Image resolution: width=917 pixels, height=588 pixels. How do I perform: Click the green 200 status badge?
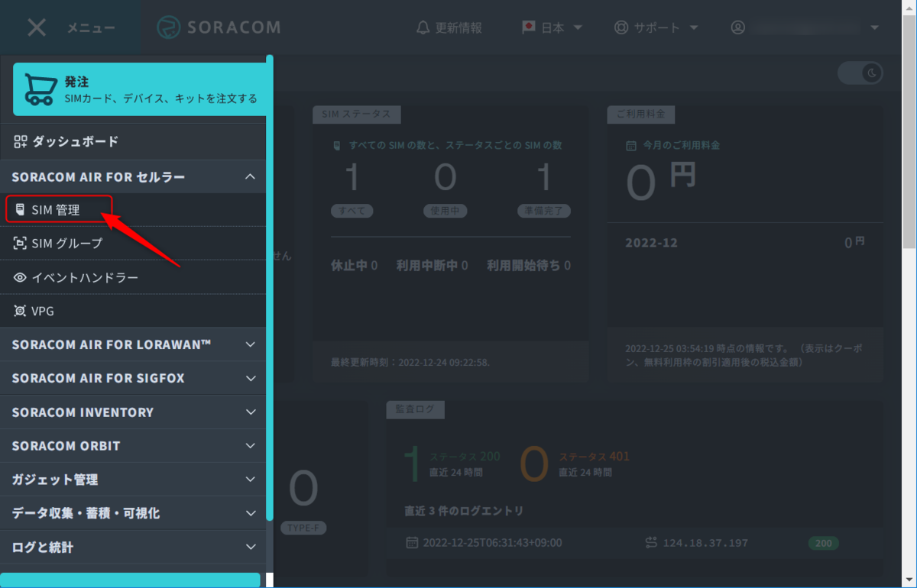point(823,544)
